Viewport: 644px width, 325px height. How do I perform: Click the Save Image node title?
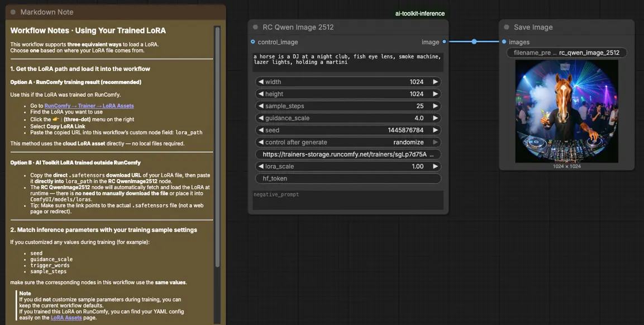tap(533, 27)
